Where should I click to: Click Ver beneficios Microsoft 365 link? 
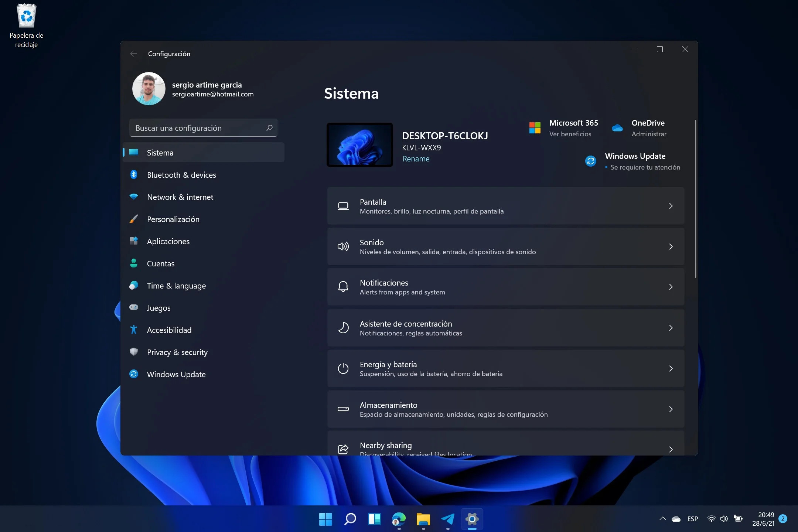coord(570,134)
